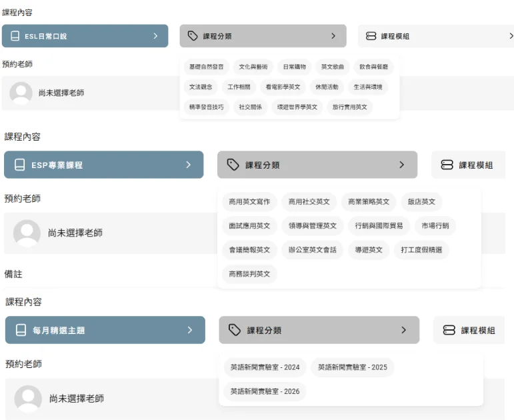Click the book icon beside ESP專業課程
The width and height of the screenshot is (514, 420).
(x=20, y=165)
